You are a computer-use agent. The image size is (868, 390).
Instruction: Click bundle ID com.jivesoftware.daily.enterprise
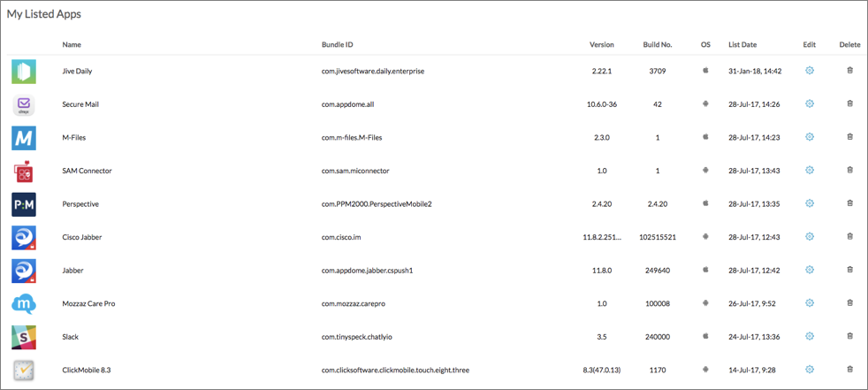(x=373, y=71)
